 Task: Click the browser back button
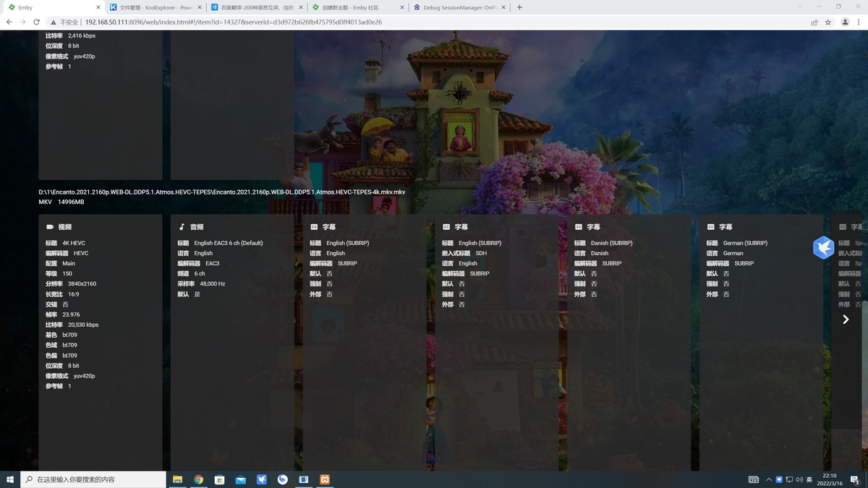(x=8, y=22)
